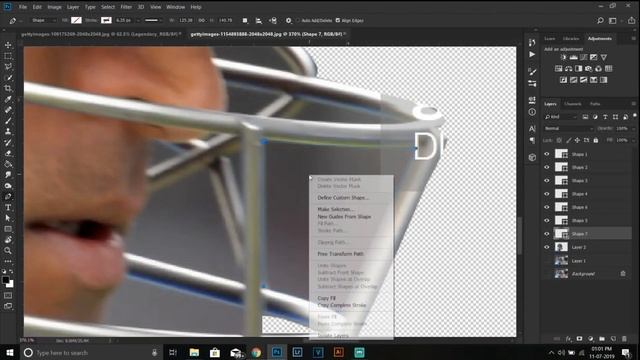Hide the Layer 2 layer
Viewport: 640px width, 360px height.
pos(547,247)
